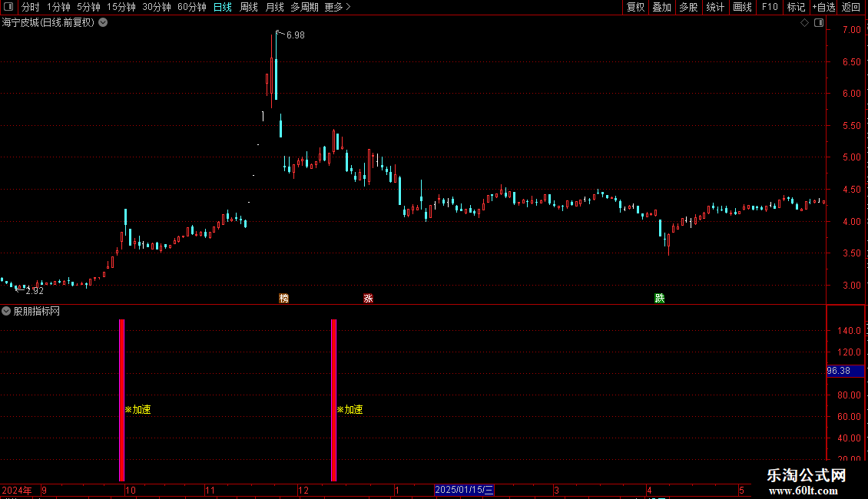The height and width of the screenshot is (499, 868).
Task: Switch to 周线 weekly chart
Action: pyautogui.click(x=249, y=7)
